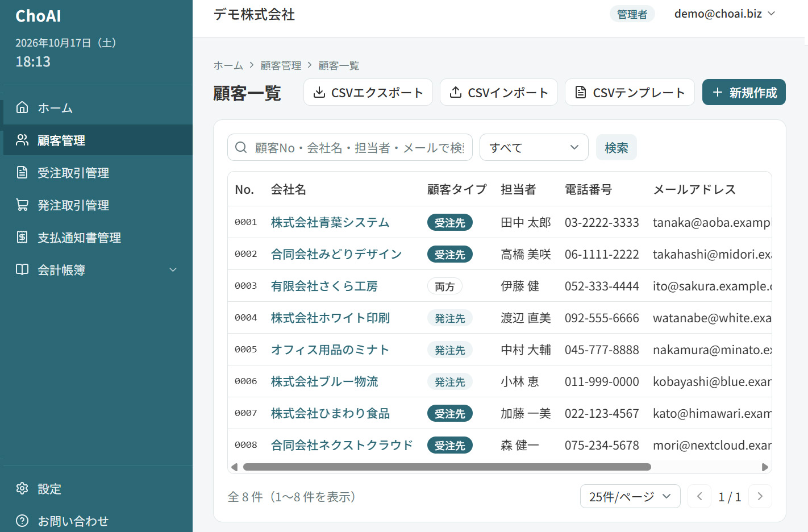Viewport: 808px width, 532px height.
Task: Click the file icon on CSVテンプレート
Action: 581,92
